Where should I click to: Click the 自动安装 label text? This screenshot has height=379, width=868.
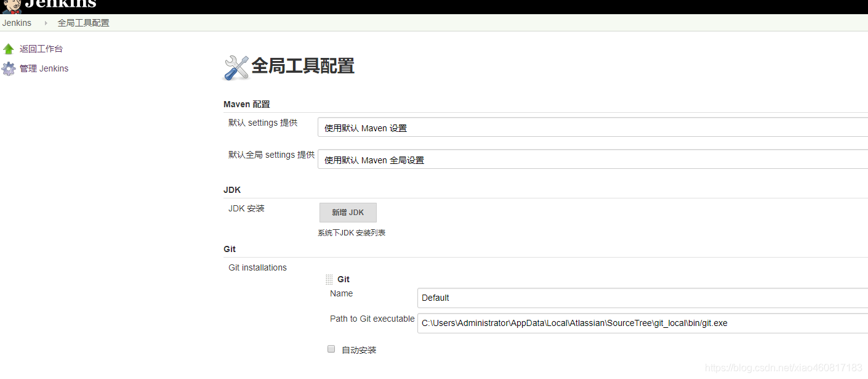coord(359,350)
